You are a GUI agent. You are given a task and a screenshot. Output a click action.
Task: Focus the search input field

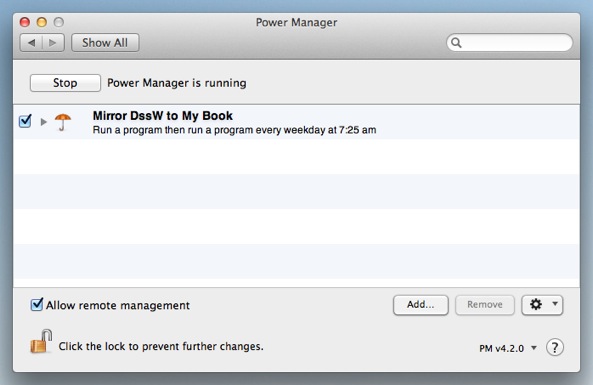(x=509, y=43)
